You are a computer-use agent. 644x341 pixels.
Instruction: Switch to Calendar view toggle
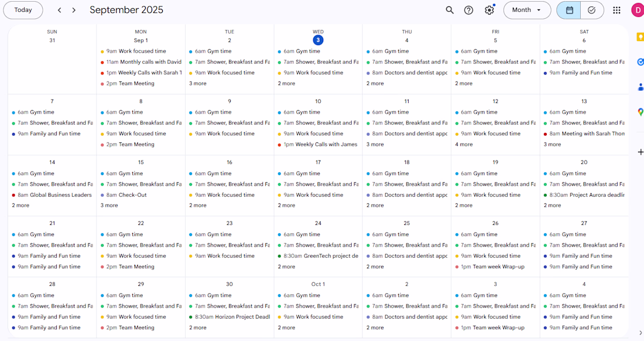(569, 10)
